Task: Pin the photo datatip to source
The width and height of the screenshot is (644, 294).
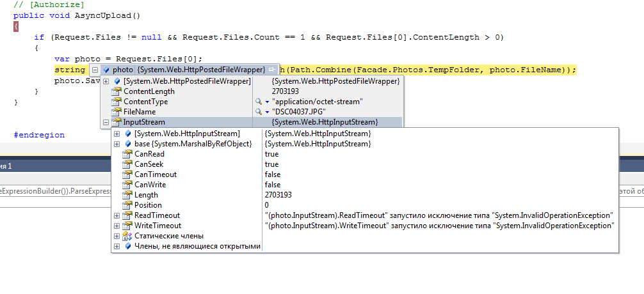Action: [272, 70]
